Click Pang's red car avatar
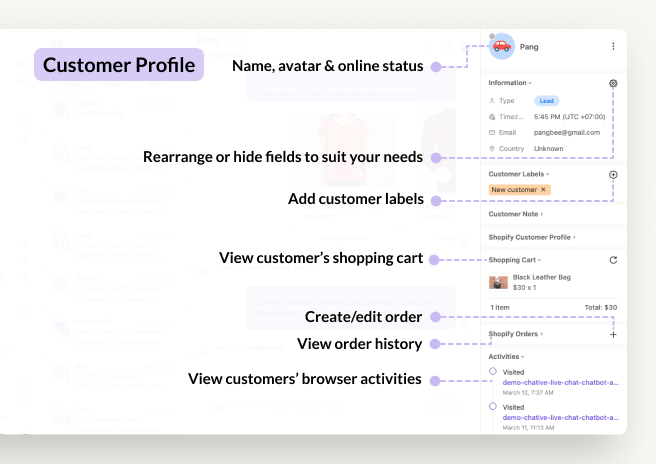Image resolution: width=656 pixels, height=464 pixels. [x=502, y=46]
